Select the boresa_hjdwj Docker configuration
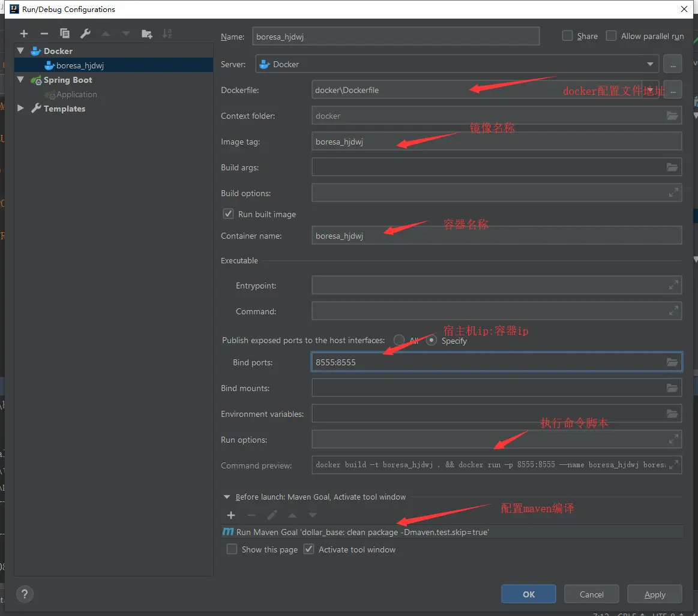 (113, 65)
